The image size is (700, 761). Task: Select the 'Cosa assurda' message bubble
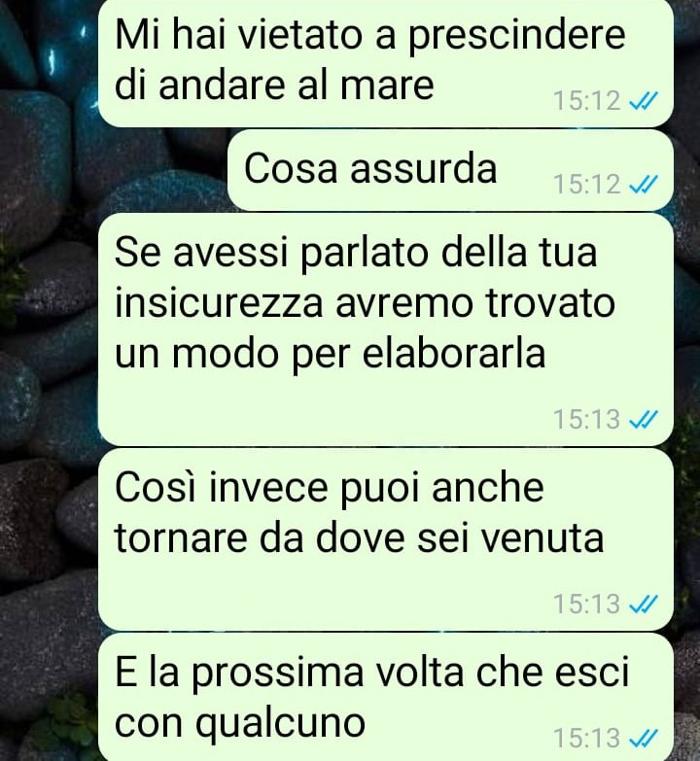click(450, 170)
